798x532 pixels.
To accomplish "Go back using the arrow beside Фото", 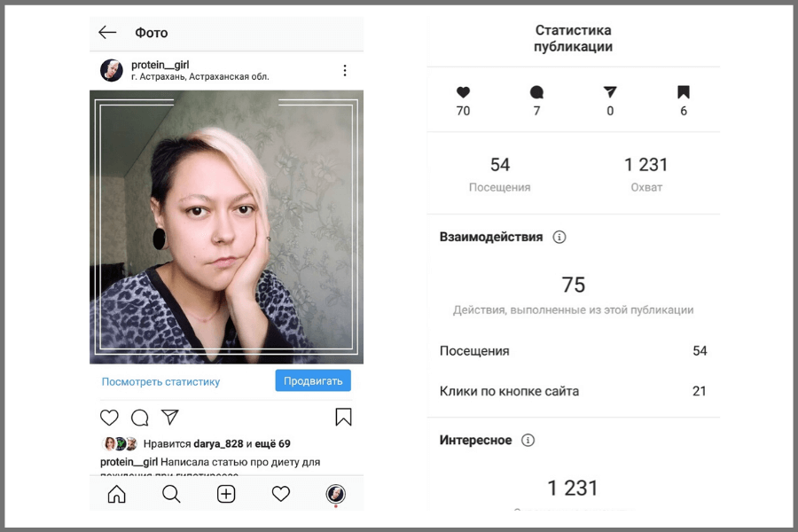I will pyautogui.click(x=107, y=33).
